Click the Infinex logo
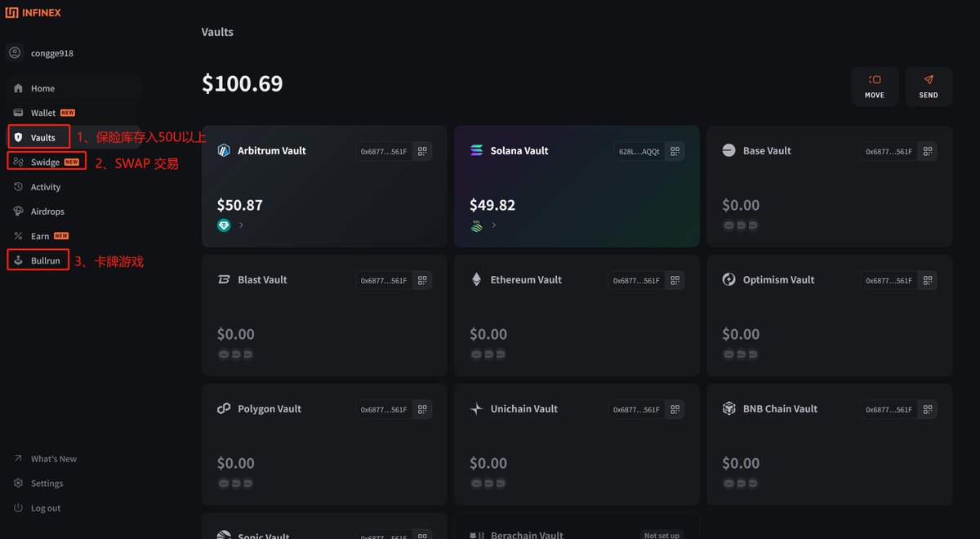 33,12
